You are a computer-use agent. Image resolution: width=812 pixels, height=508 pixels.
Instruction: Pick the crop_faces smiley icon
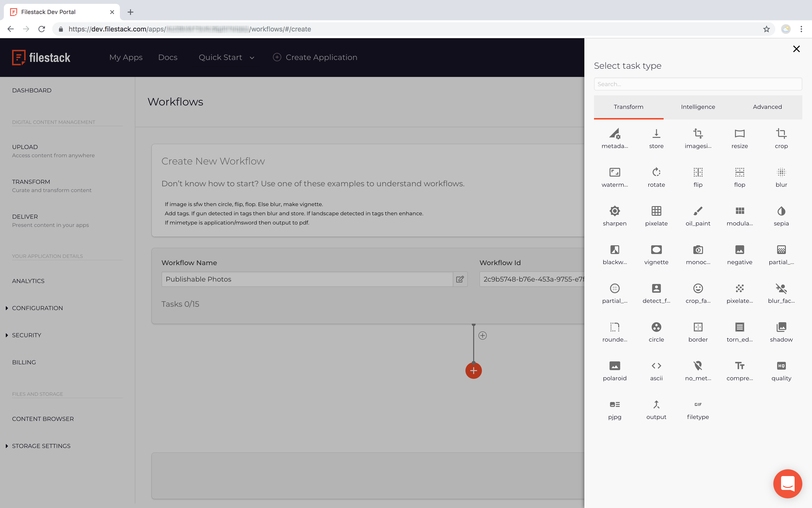(x=698, y=288)
